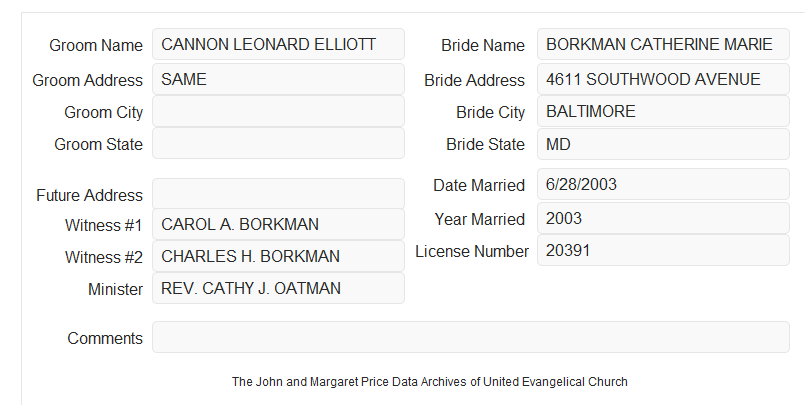This screenshot has width=805, height=405.
Task: Focus the Year Married field showing 2003
Action: click(663, 218)
